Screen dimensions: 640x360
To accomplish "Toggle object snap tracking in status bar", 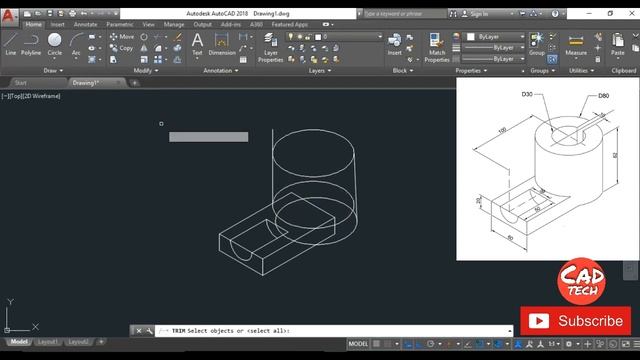I will [468, 344].
